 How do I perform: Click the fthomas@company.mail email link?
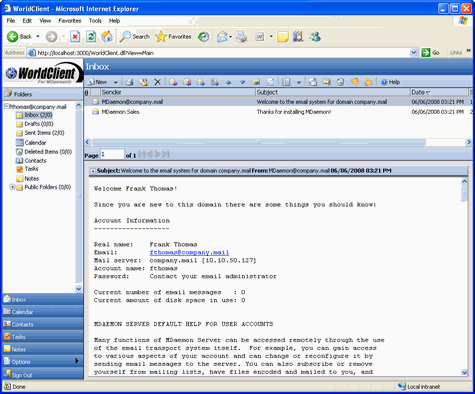(189, 252)
